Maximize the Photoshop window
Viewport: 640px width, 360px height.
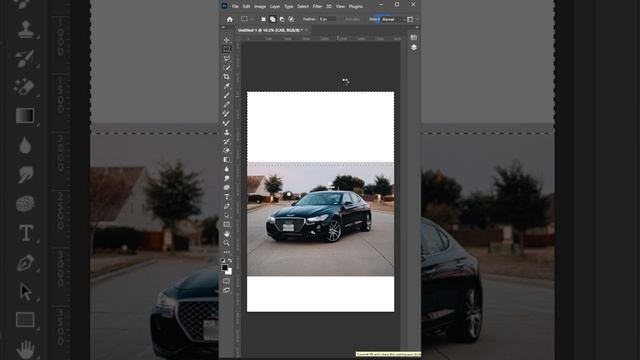click(x=397, y=4)
